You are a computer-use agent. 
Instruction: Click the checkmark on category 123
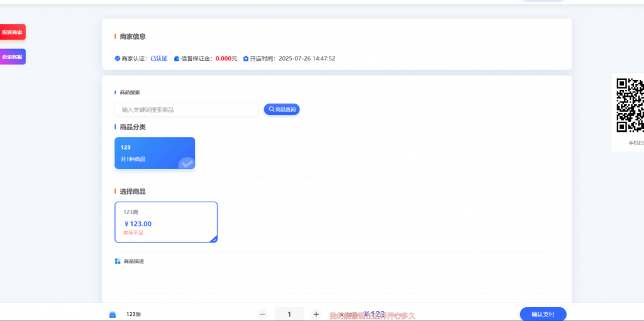(186, 164)
